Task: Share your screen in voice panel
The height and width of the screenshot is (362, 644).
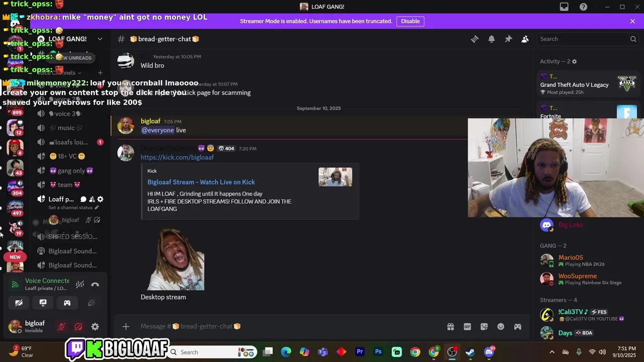Action: [x=43, y=303]
